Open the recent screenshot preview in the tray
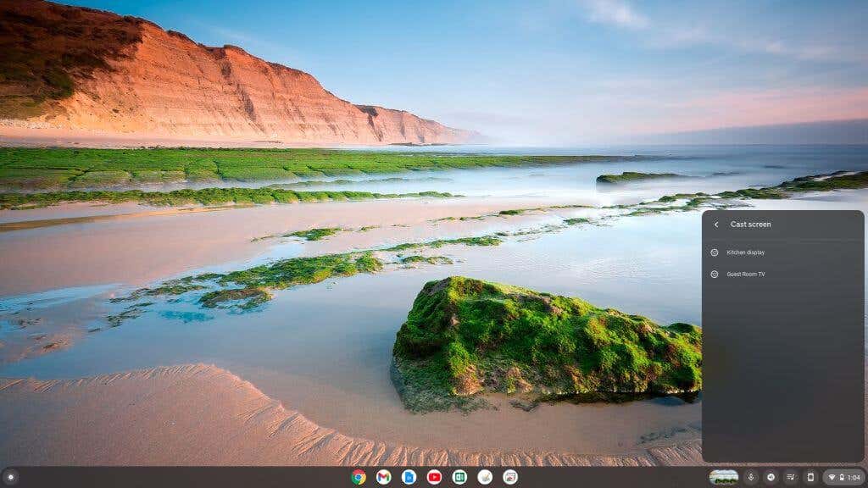This screenshot has height=488, width=868. click(724, 477)
